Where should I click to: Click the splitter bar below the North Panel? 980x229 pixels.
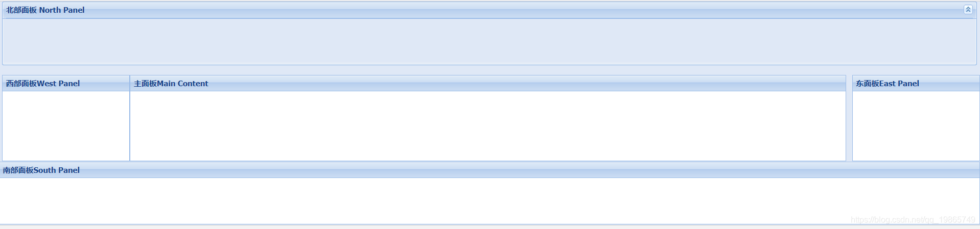pyautogui.click(x=489, y=70)
